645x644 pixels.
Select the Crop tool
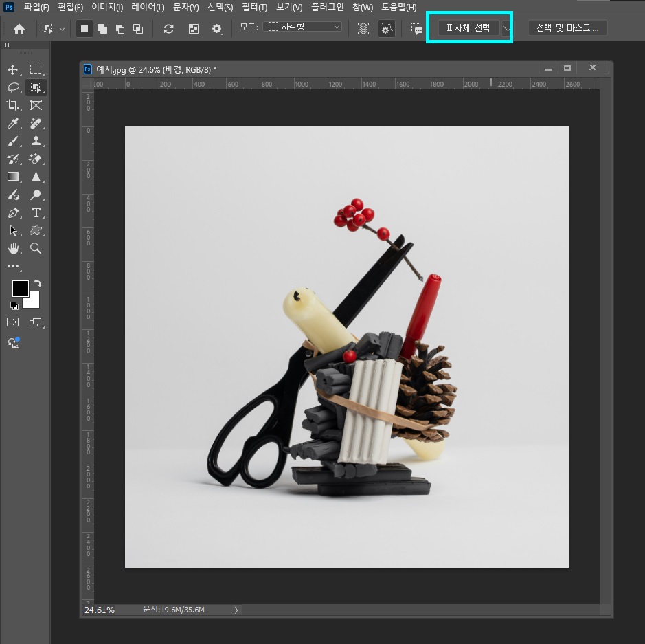[x=13, y=105]
